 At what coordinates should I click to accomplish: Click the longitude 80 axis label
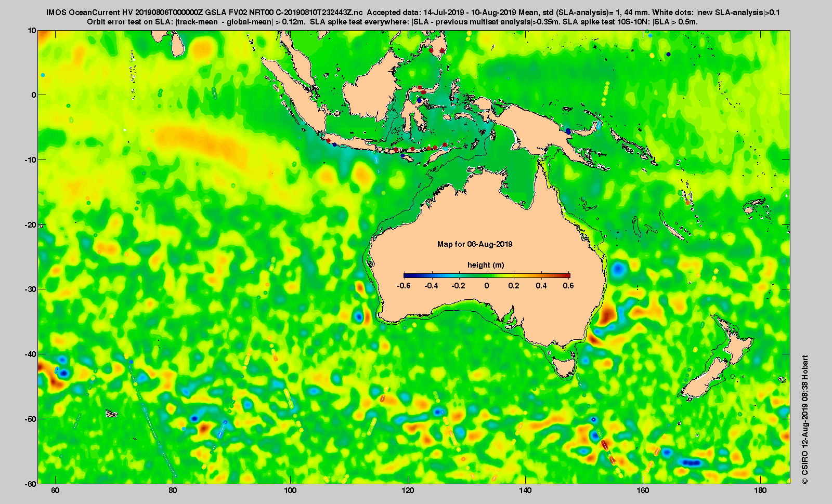coord(173,490)
